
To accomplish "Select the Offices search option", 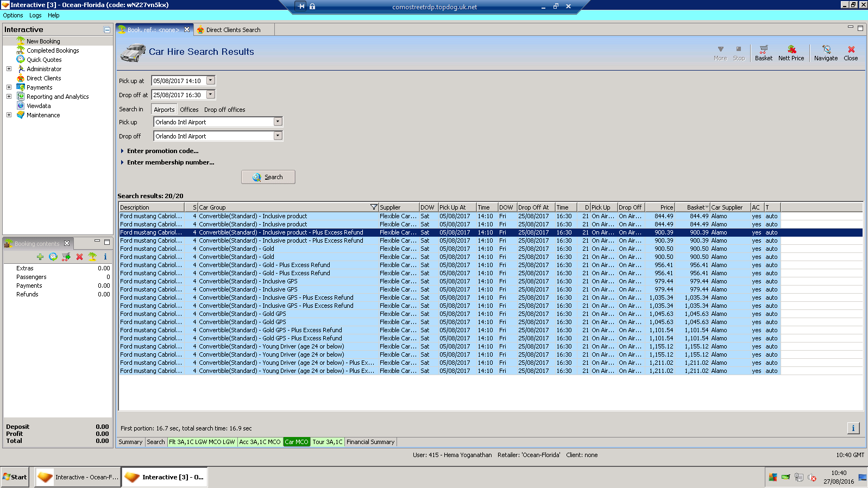I will tap(189, 110).
